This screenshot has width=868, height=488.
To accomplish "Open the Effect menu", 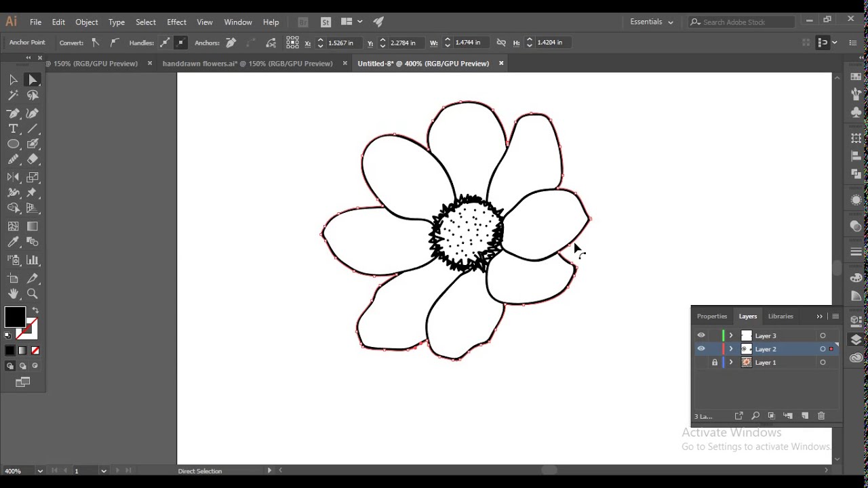I will [176, 22].
